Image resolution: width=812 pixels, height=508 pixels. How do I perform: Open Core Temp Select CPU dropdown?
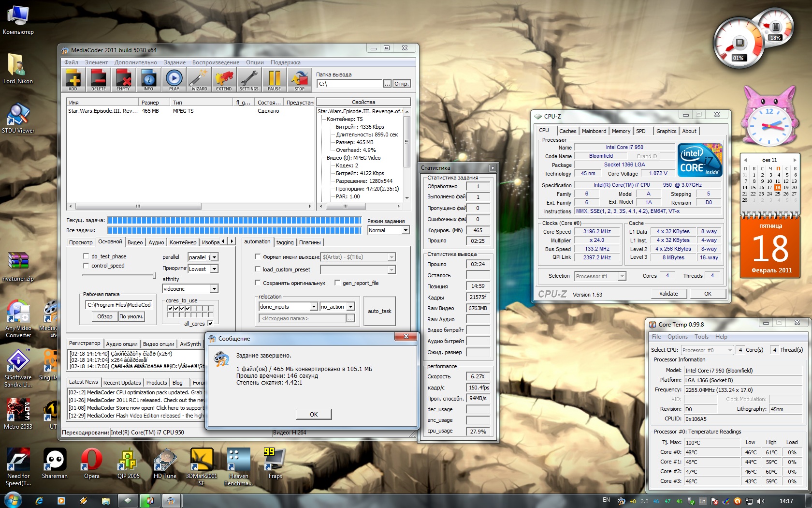pyautogui.click(x=708, y=350)
